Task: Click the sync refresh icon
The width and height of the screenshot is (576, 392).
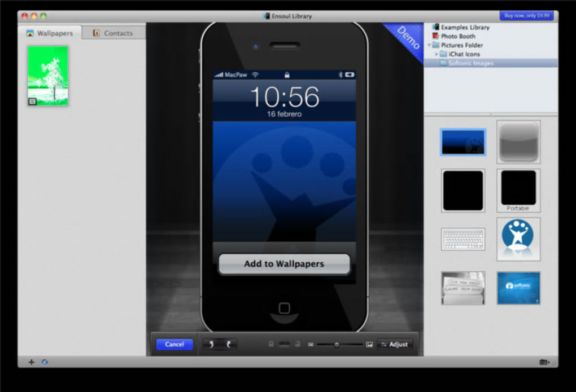Action: (45, 362)
